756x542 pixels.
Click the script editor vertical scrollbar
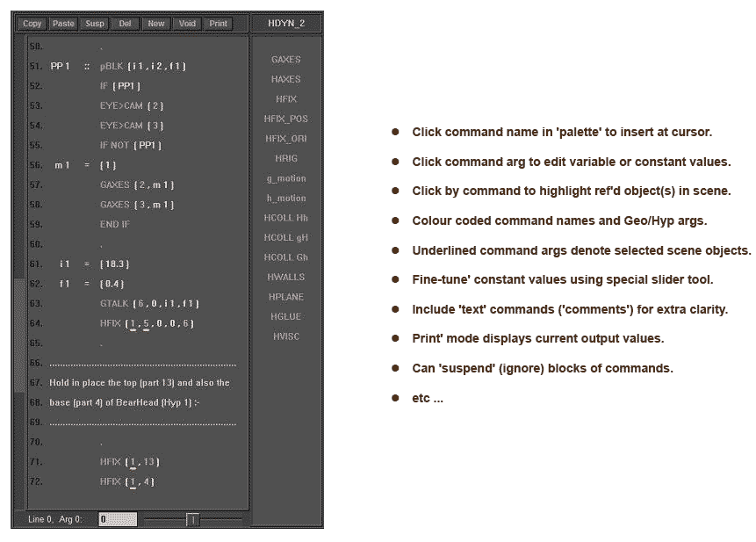21,334
